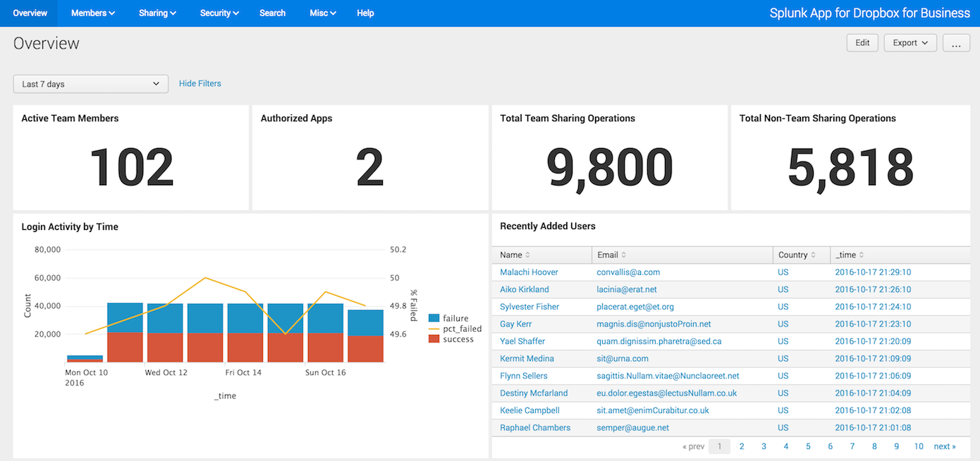Click the Hide Filters link
The image size is (980, 461).
pos(200,83)
